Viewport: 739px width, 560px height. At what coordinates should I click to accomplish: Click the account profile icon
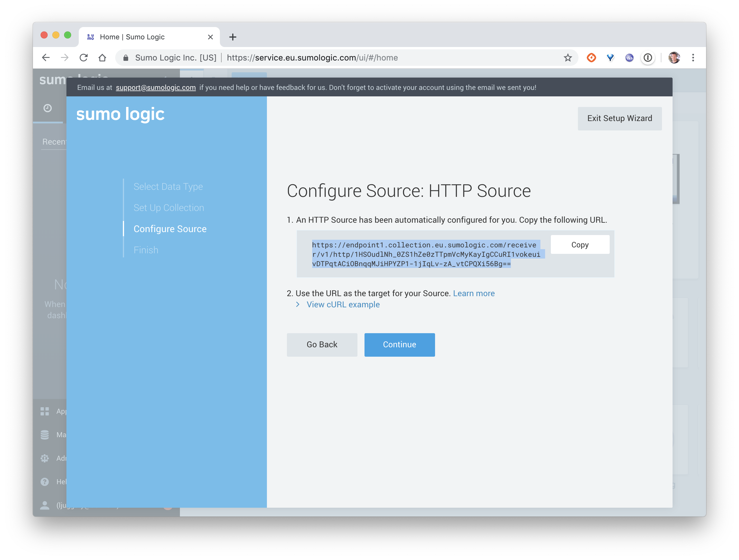[674, 58]
